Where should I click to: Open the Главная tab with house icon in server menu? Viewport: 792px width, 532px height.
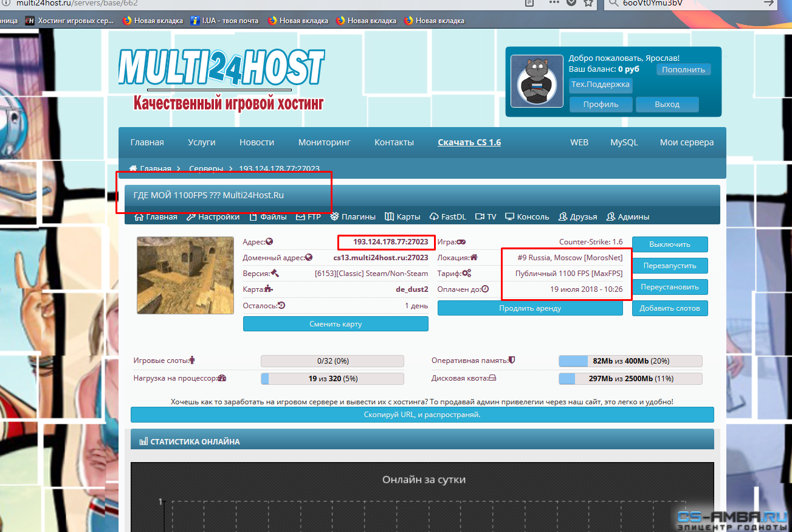156,216
